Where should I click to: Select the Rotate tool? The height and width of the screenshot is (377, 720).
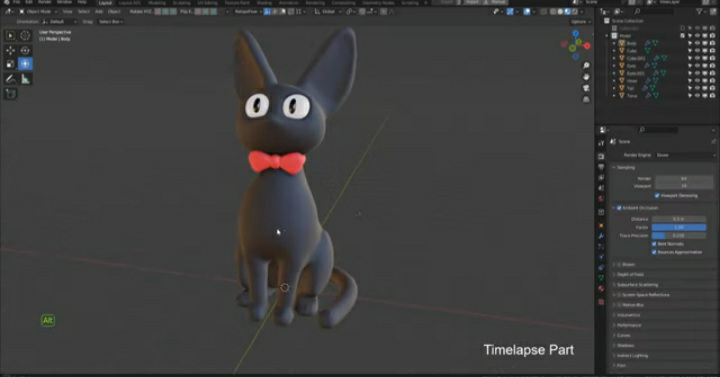click(x=25, y=50)
